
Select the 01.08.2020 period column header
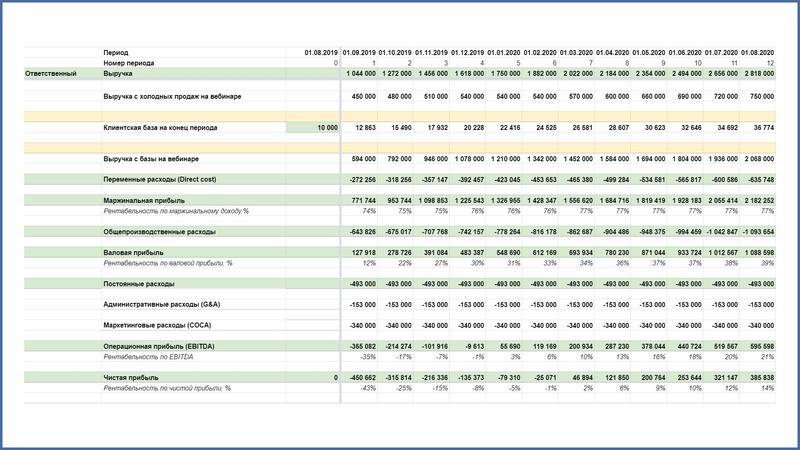tap(758, 53)
